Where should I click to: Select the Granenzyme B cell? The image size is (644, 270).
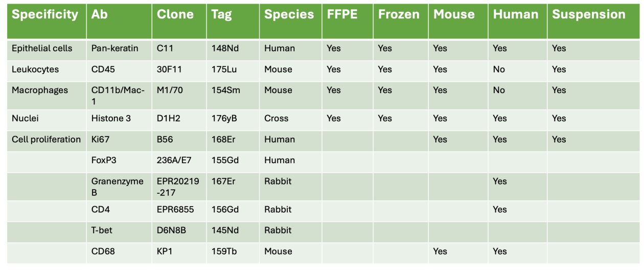(x=117, y=187)
